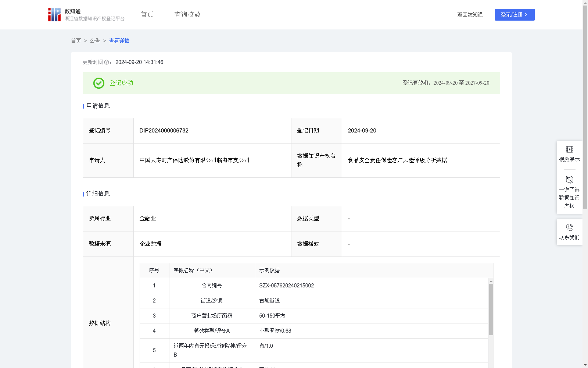Click the 登录/注册 button
The image size is (588, 368).
[x=515, y=15]
